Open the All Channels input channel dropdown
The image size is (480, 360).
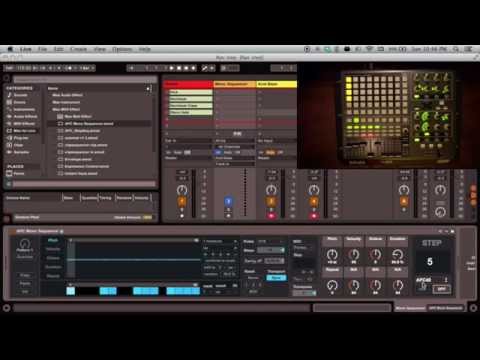point(235,147)
